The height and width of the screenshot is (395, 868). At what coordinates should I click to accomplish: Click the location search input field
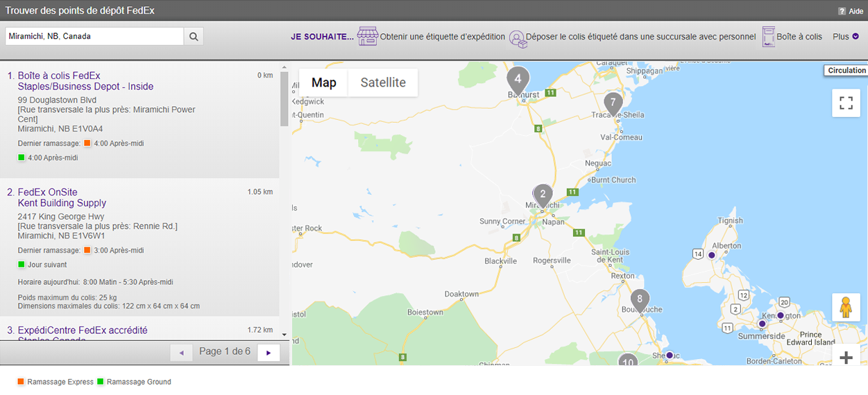coord(94,36)
